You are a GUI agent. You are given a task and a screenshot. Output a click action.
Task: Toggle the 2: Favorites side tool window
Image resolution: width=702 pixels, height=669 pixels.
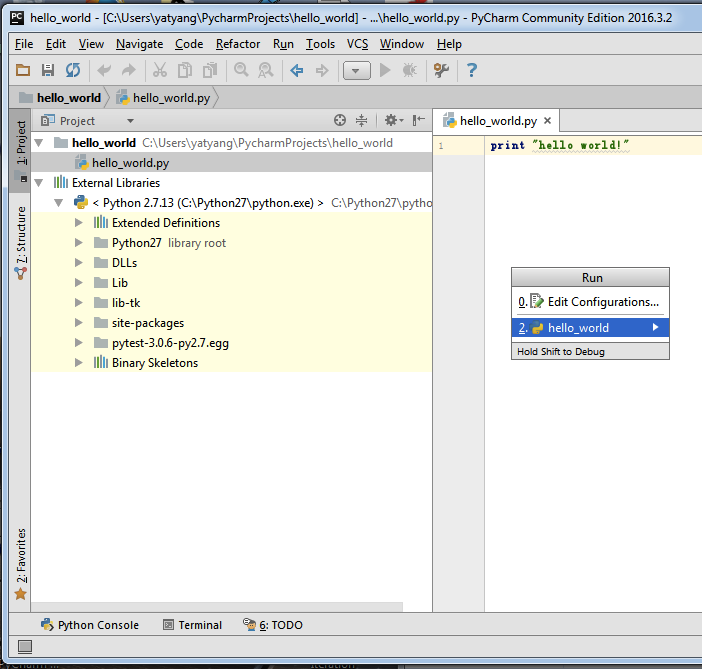[x=21, y=564]
